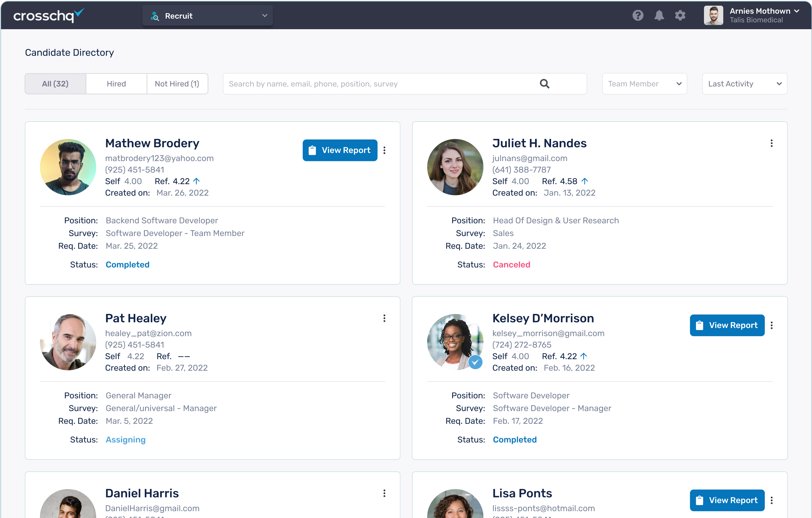The height and width of the screenshot is (518, 812).
Task: Expand the Recruit module dropdown
Action: point(207,16)
